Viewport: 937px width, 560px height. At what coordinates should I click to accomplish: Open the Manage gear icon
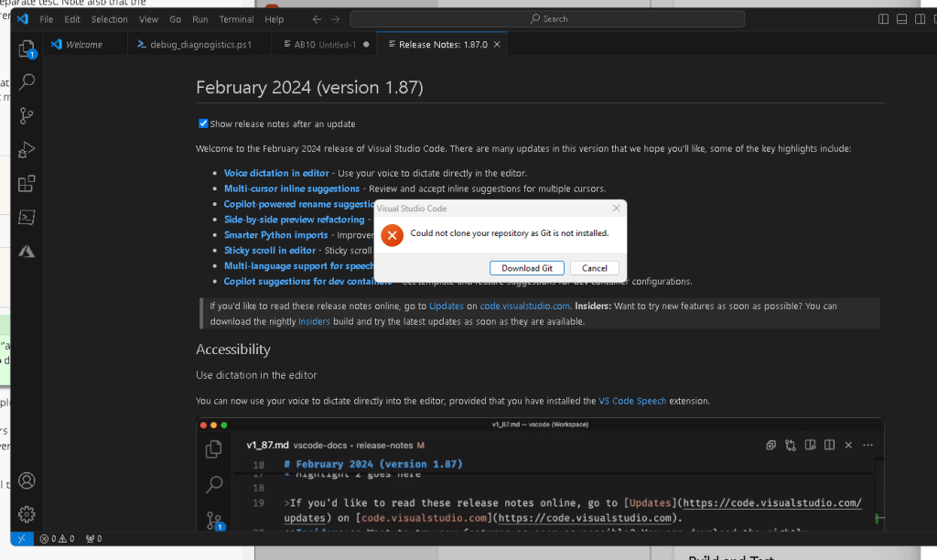27,514
